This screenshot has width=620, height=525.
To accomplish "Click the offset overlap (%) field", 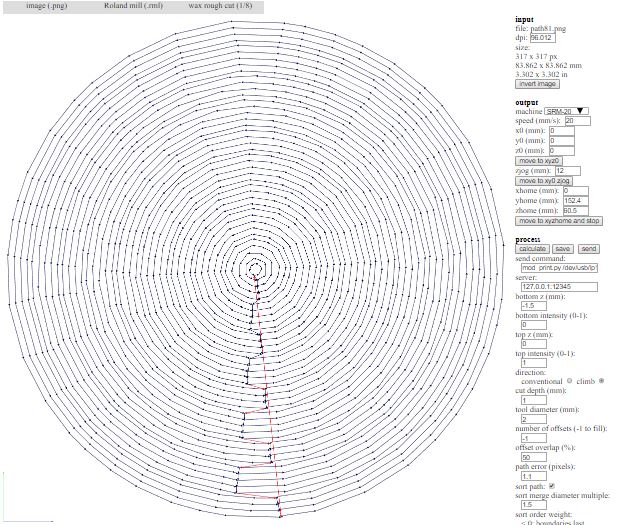I will pyautogui.click(x=534, y=457).
